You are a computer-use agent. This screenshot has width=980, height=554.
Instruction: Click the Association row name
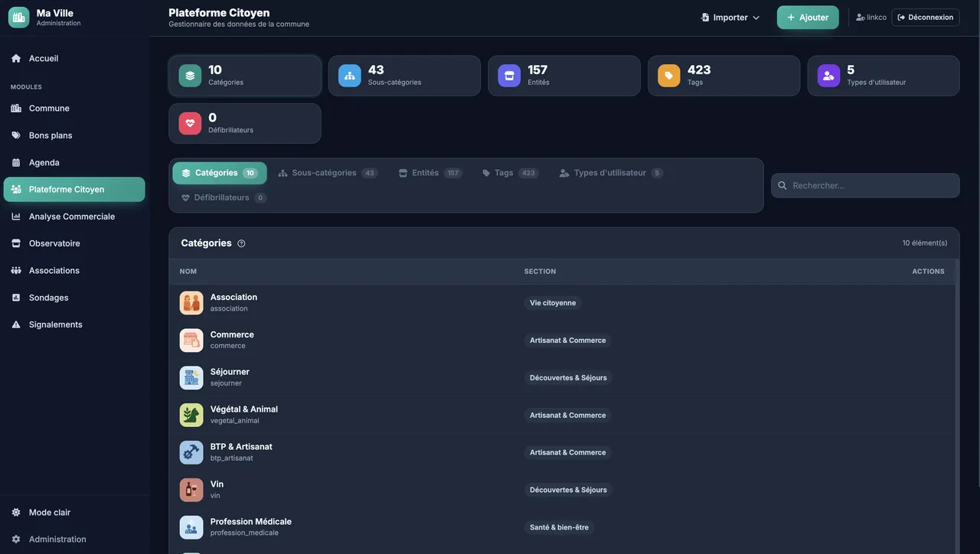234,297
